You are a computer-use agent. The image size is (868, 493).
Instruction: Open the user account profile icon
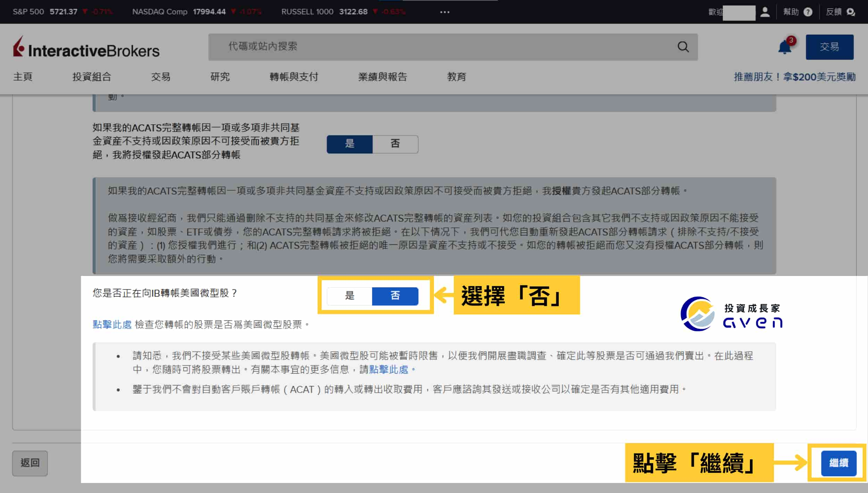tap(765, 12)
